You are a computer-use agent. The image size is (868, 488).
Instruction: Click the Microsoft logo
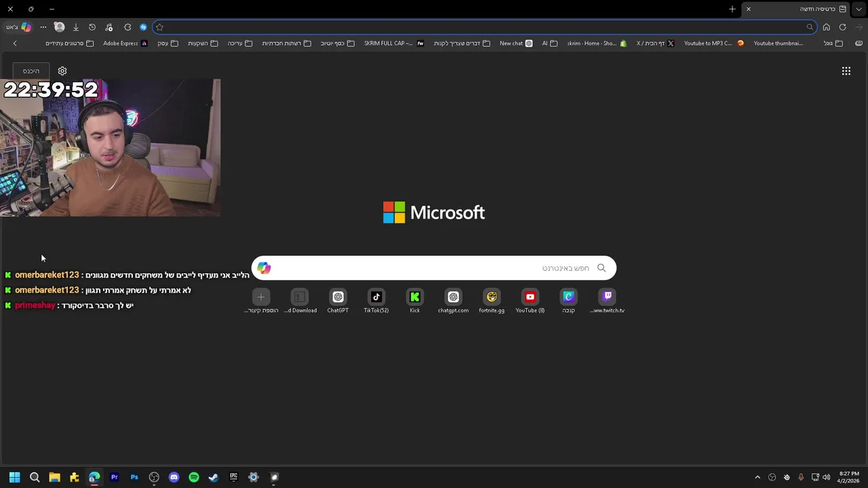tap(434, 212)
